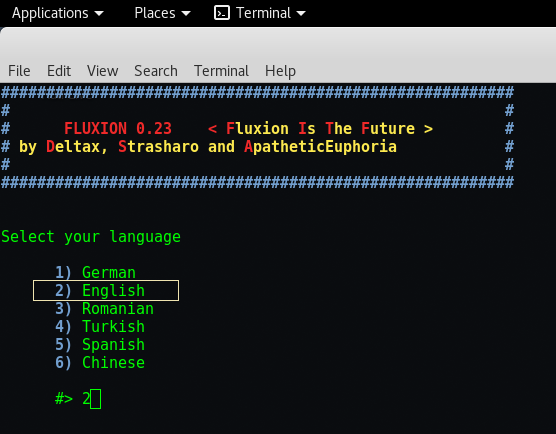Open the Help menu
This screenshot has width=556, height=434.
(x=280, y=71)
